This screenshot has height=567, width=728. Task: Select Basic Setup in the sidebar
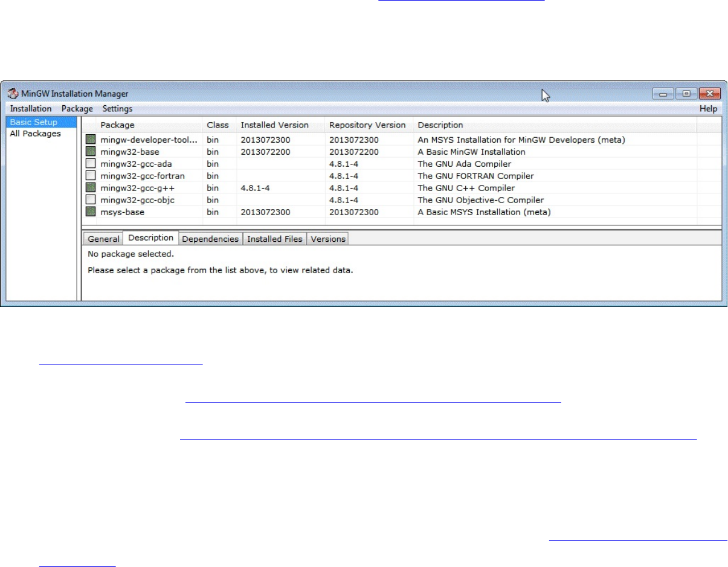(x=42, y=122)
